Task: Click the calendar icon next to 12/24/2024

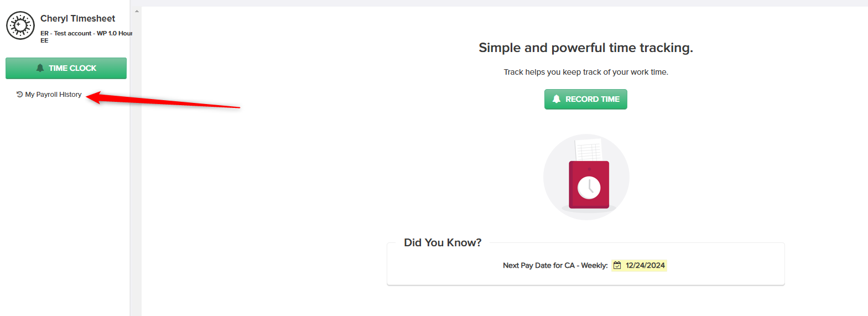Action: (x=617, y=266)
